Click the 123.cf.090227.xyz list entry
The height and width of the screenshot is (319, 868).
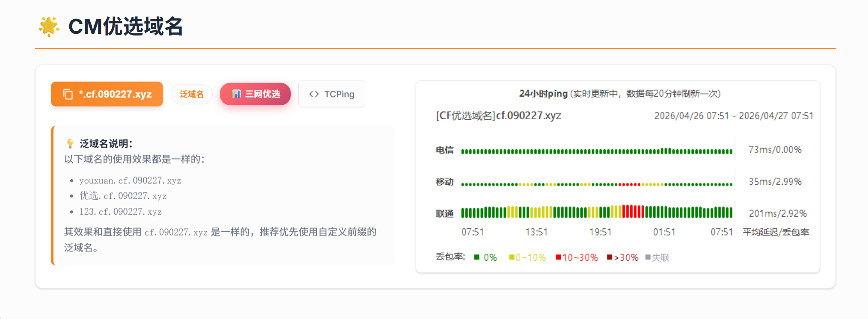(x=120, y=212)
